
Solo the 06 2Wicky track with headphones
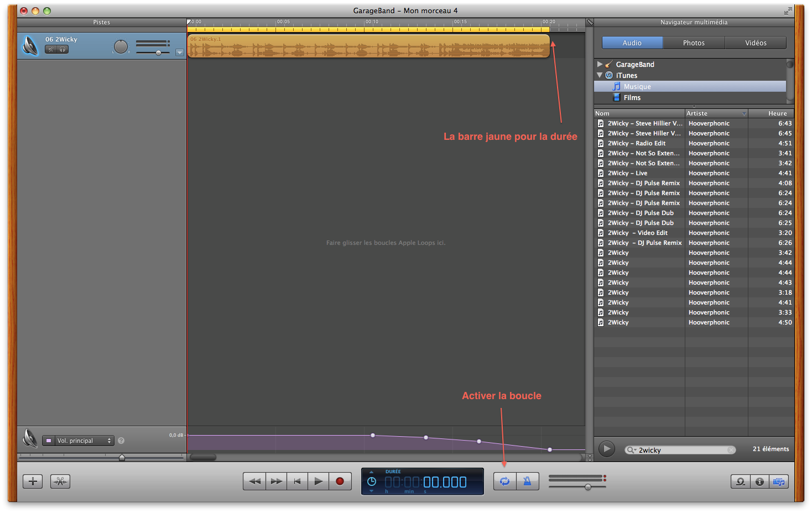tap(63, 50)
